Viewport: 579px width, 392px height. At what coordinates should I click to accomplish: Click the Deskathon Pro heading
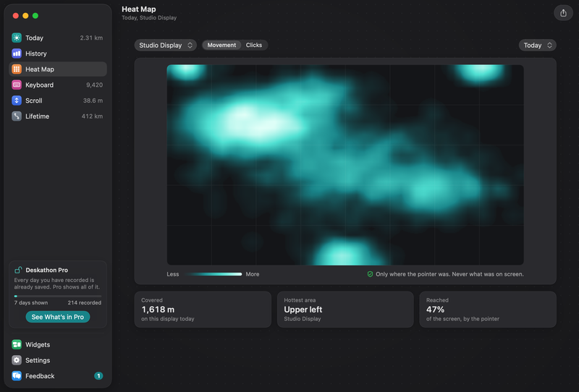(46, 270)
